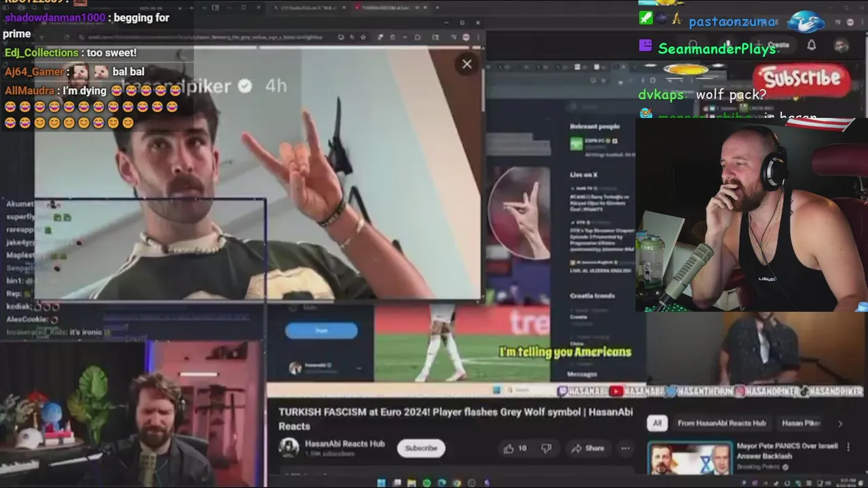
Task: Click Aj64_Gamer username in chat
Action: [34, 72]
